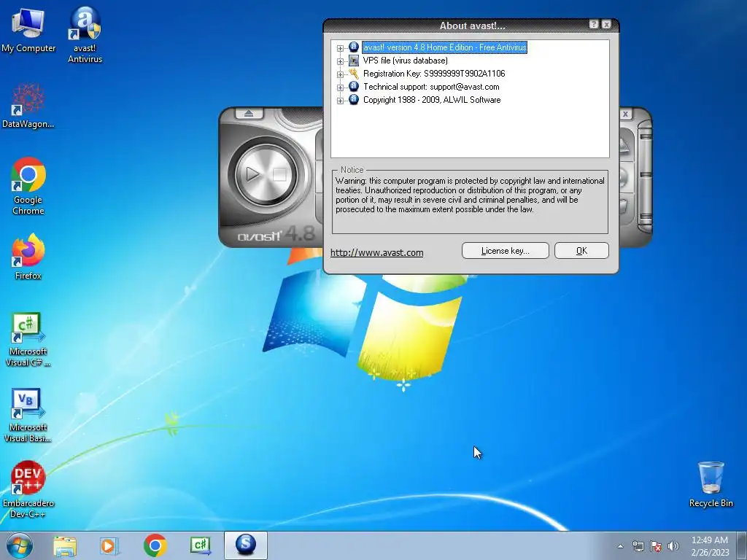747x560 pixels.
Task: Select Technical support: support@avast.com row
Action: (x=431, y=87)
